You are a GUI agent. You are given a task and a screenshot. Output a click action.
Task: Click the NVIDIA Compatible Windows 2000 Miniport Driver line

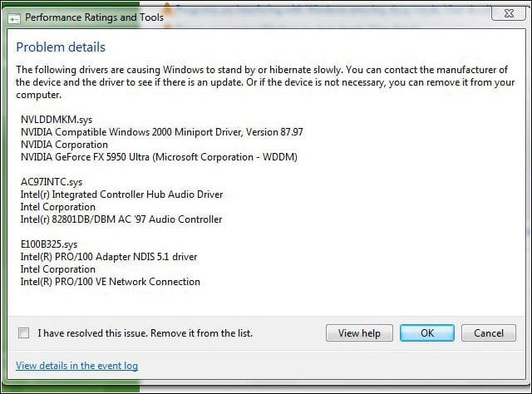[162, 132]
